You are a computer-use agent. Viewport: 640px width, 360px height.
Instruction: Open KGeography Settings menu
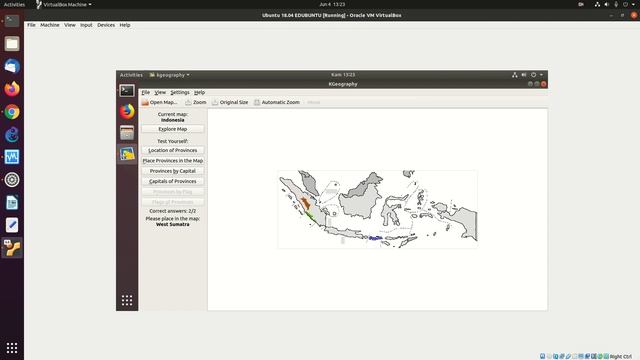(x=180, y=93)
